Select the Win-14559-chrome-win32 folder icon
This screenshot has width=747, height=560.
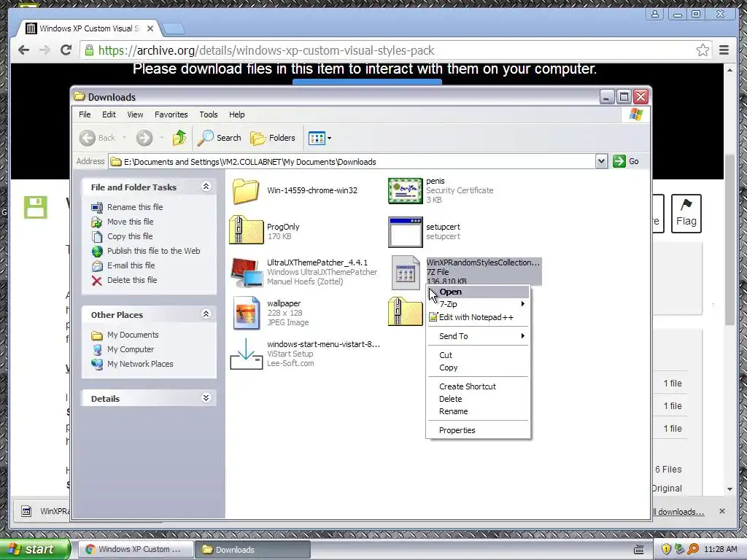tap(246, 191)
